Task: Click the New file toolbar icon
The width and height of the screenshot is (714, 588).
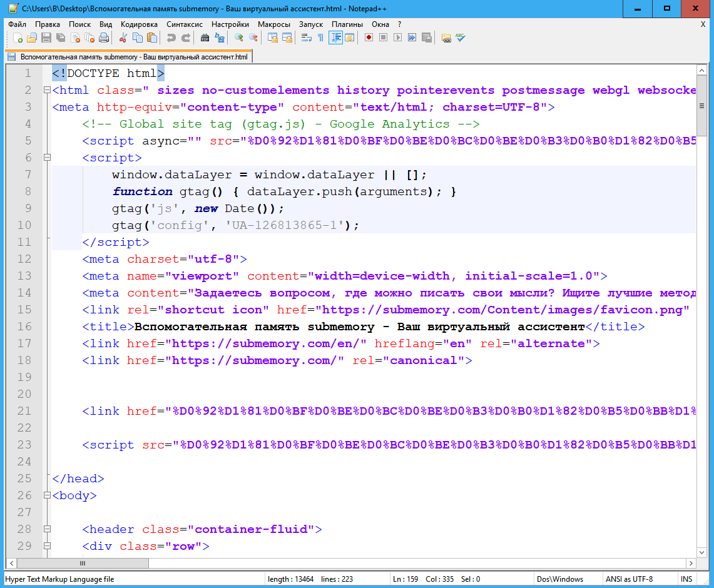Action: tap(18, 38)
